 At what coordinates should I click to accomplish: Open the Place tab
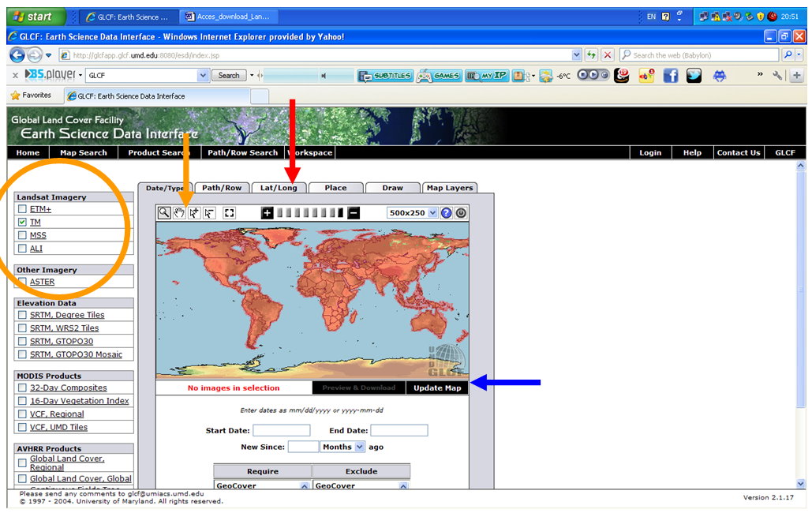coord(335,188)
